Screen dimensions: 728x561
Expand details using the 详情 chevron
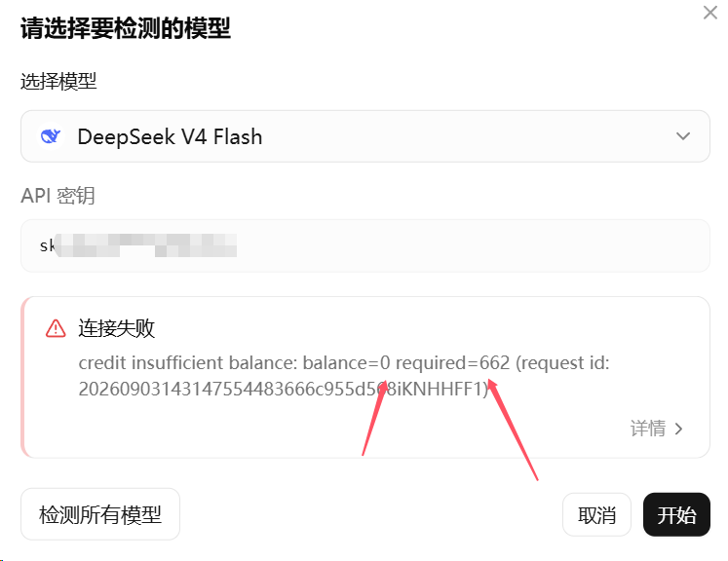click(x=678, y=429)
